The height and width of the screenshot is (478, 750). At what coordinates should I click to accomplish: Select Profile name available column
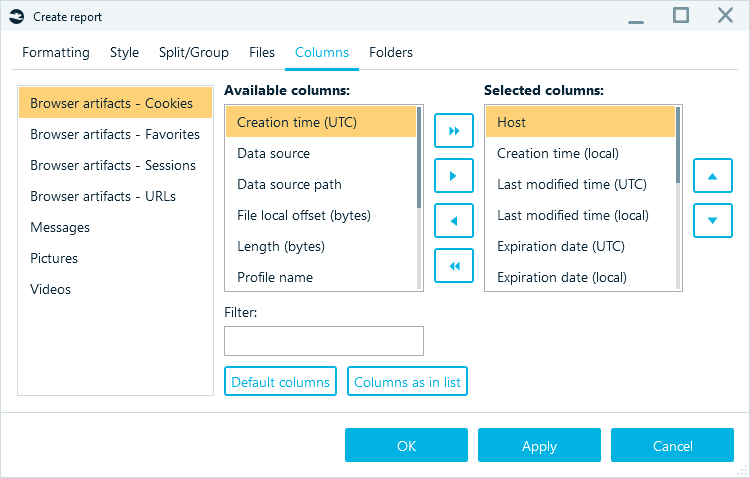point(320,277)
